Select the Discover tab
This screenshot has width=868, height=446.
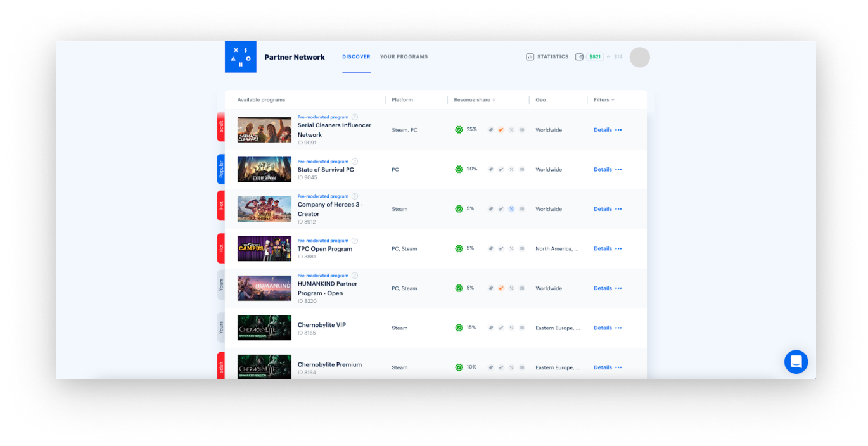[356, 57]
